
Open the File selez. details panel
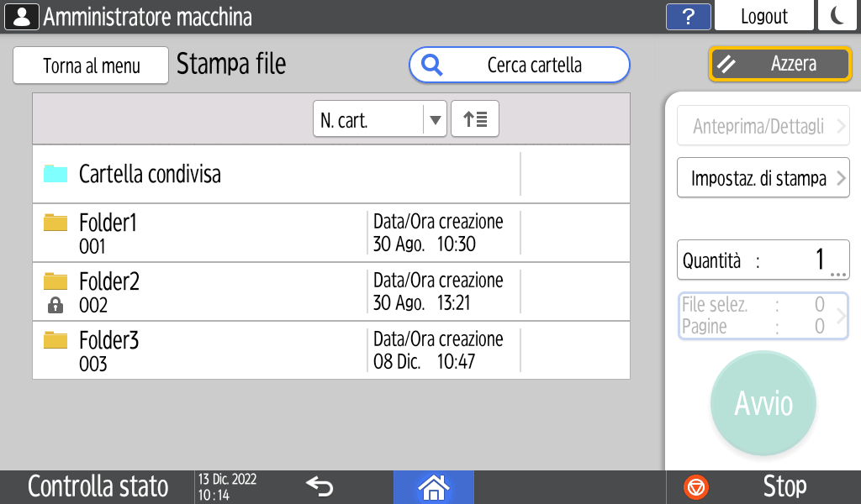[763, 316]
